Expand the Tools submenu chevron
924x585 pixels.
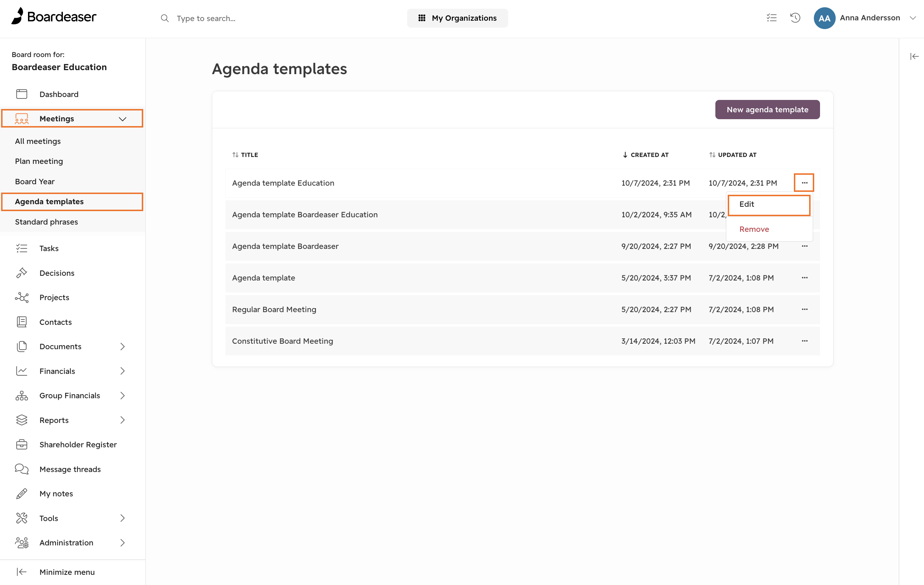pyautogui.click(x=122, y=518)
